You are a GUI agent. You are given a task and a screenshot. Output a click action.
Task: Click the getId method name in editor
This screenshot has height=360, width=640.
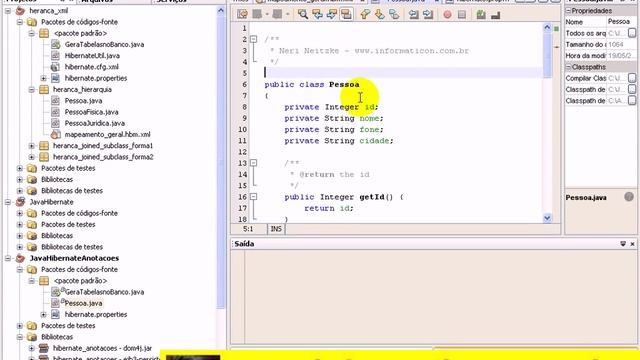click(372, 197)
